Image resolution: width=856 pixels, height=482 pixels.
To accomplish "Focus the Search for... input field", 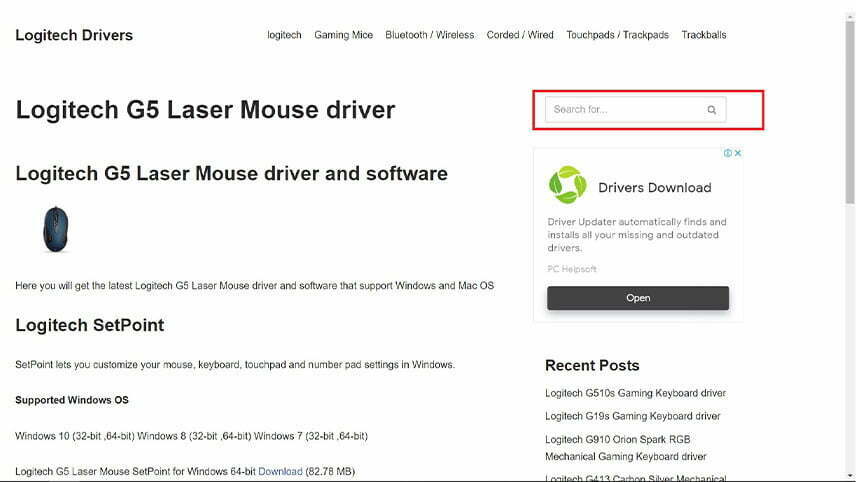I will pos(635,110).
